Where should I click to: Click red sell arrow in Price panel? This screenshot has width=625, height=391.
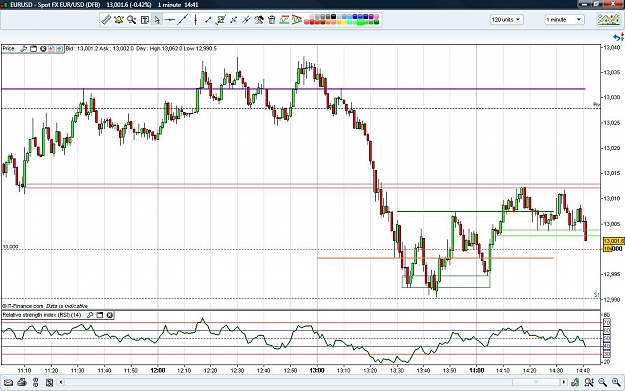51,49
